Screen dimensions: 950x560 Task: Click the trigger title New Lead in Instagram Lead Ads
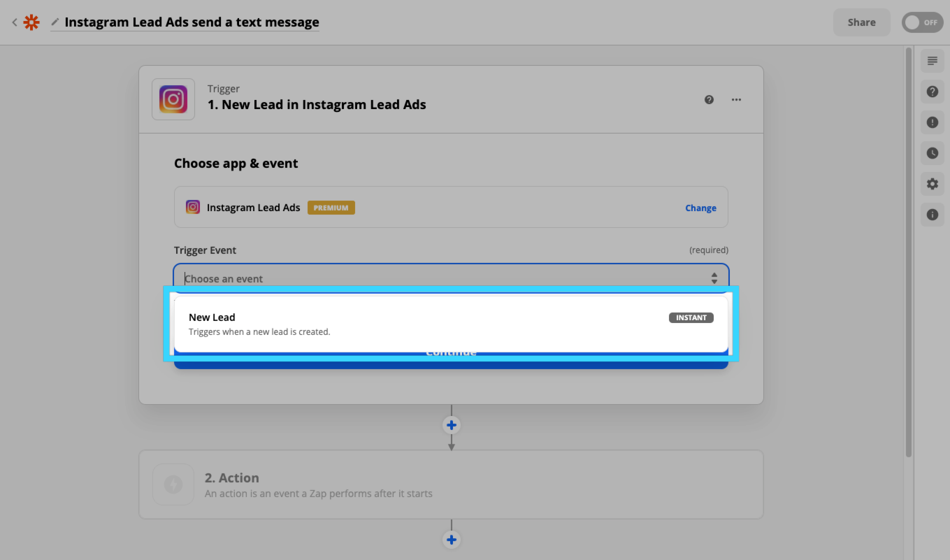click(x=317, y=105)
